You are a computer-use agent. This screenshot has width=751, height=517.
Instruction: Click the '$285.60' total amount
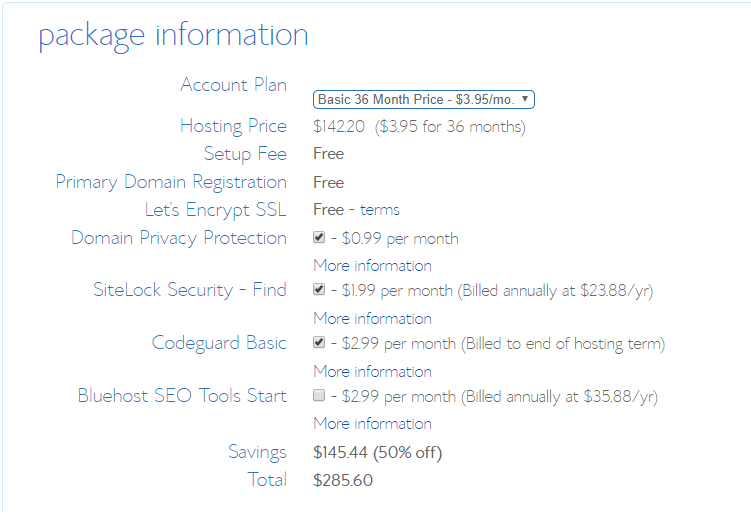point(343,480)
